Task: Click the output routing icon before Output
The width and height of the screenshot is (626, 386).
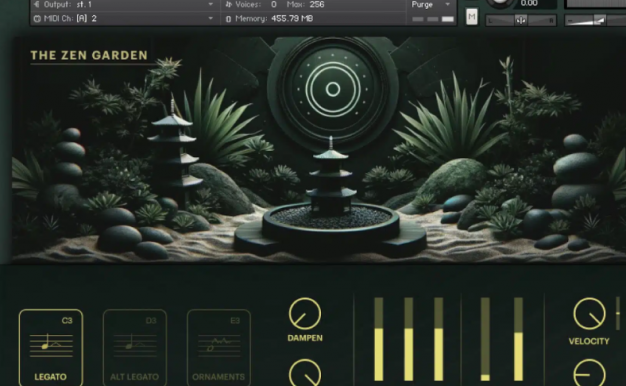Action: click(x=37, y=5)
